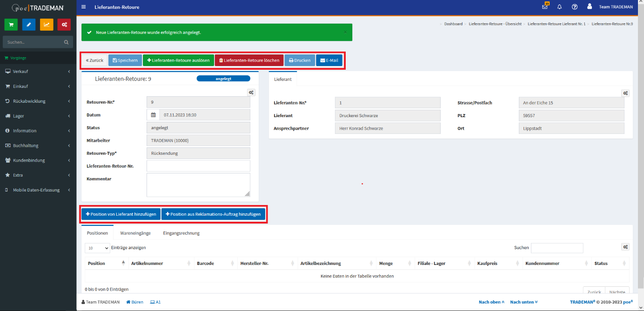Expand the Verkauf sidebar menu
The width and height of the screenshot is (644, 311).
(x=37, y=72)
